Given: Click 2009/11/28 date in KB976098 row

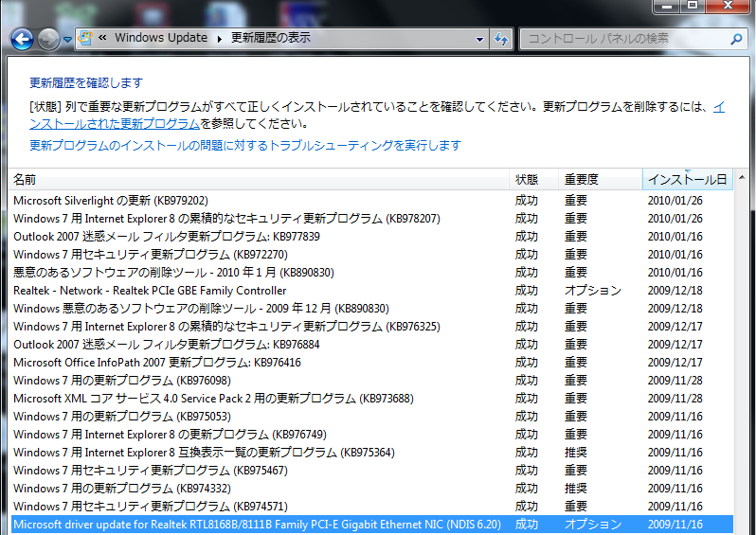Looking at the screenshot, I should pos(675,381).
